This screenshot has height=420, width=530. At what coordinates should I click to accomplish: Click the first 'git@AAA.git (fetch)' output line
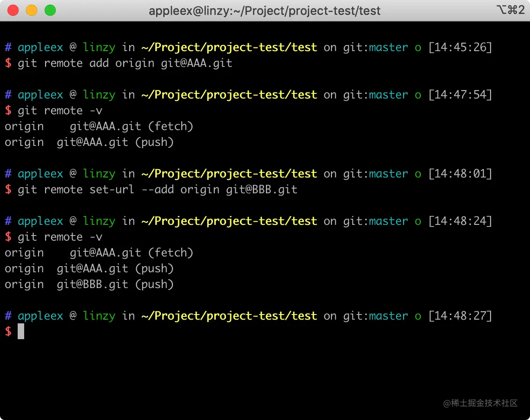click(99, 126)
